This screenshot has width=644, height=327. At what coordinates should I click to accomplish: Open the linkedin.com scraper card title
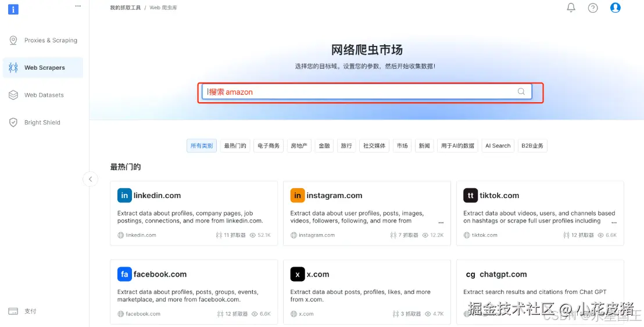point(158,195)
